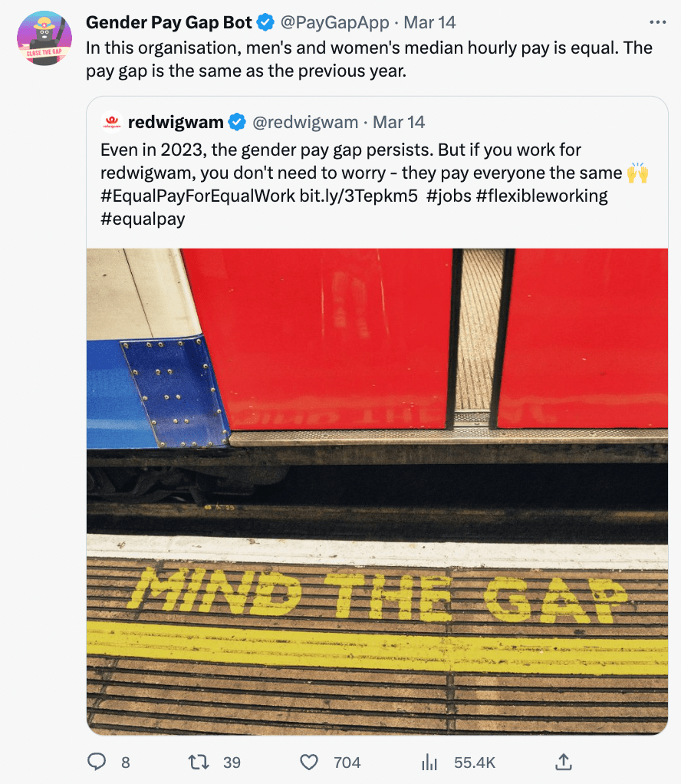
Task: Open the #flexibleworking hashtag
Action: coord(541,196)
